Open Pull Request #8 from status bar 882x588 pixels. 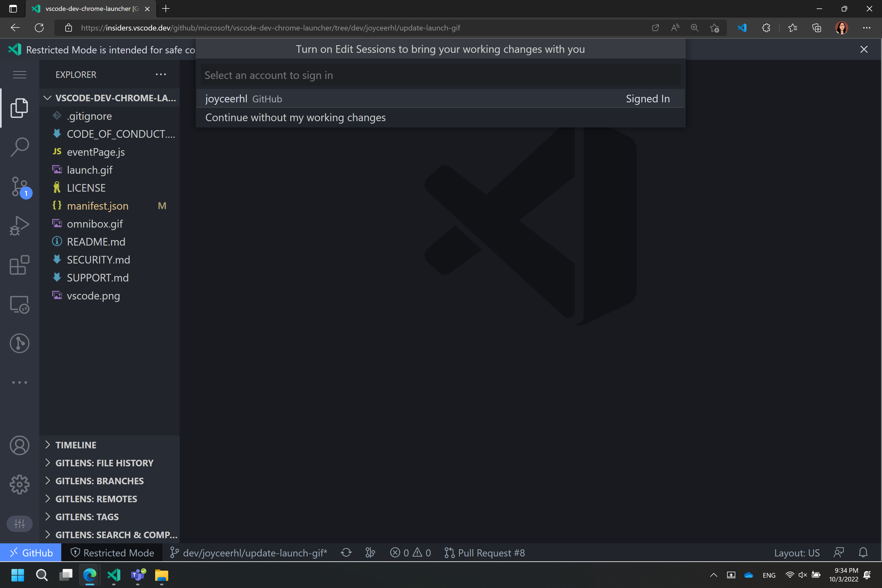tap(485, 553)
